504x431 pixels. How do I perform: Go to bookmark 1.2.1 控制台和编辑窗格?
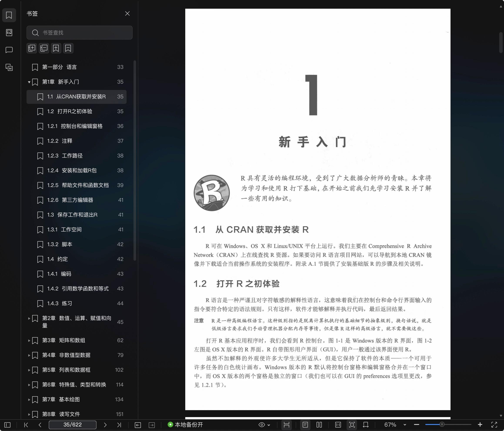76,126
